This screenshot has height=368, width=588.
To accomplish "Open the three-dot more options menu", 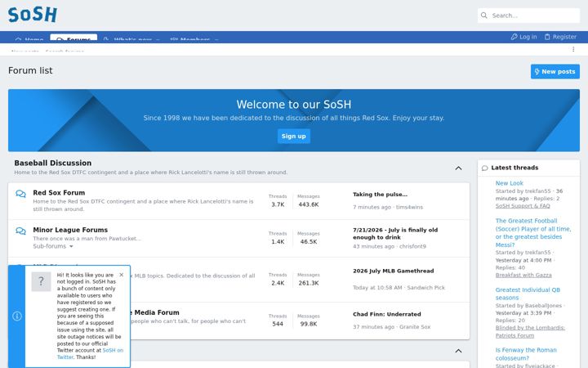I will [573, 49].
